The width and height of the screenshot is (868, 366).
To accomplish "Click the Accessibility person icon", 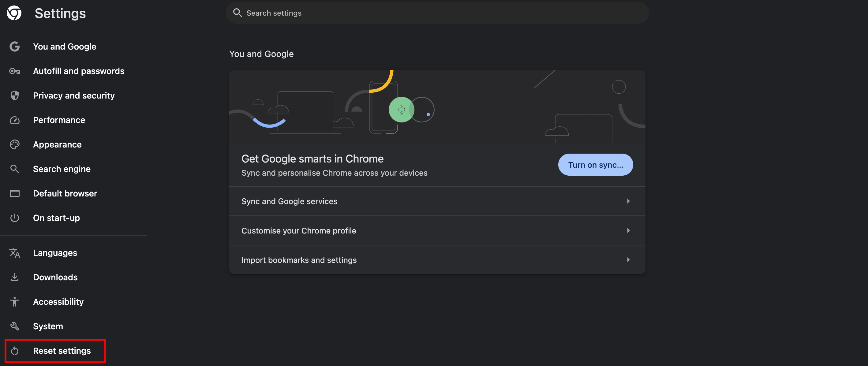I will [14, 302].
